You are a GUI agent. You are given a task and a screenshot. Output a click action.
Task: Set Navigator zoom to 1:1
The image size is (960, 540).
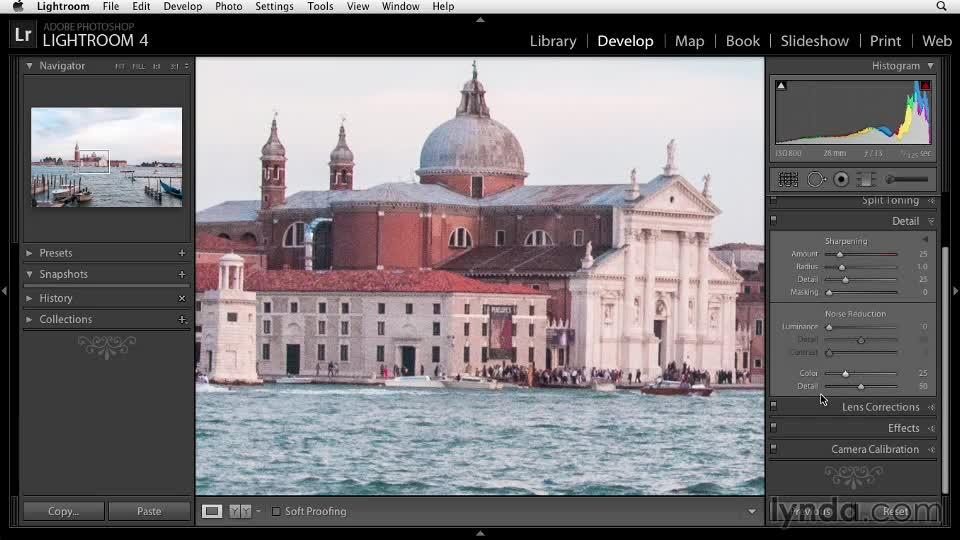point(157,66)
